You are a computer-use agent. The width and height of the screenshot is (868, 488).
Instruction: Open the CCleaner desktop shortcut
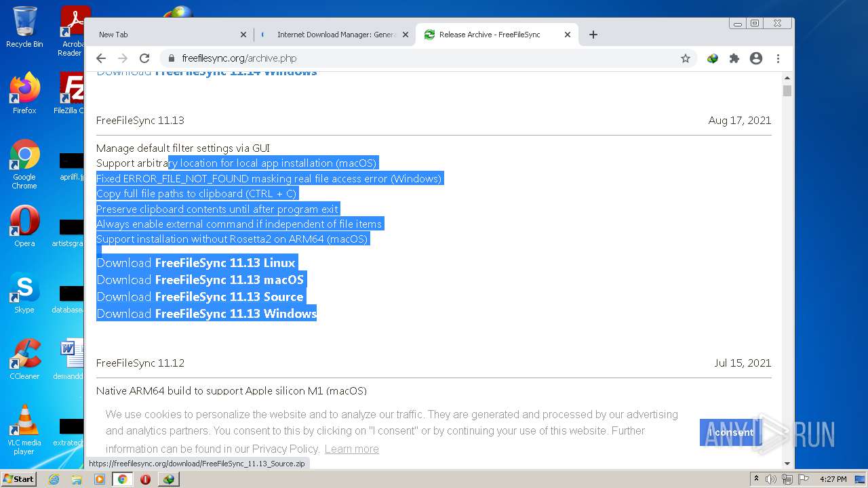[24, 359]
